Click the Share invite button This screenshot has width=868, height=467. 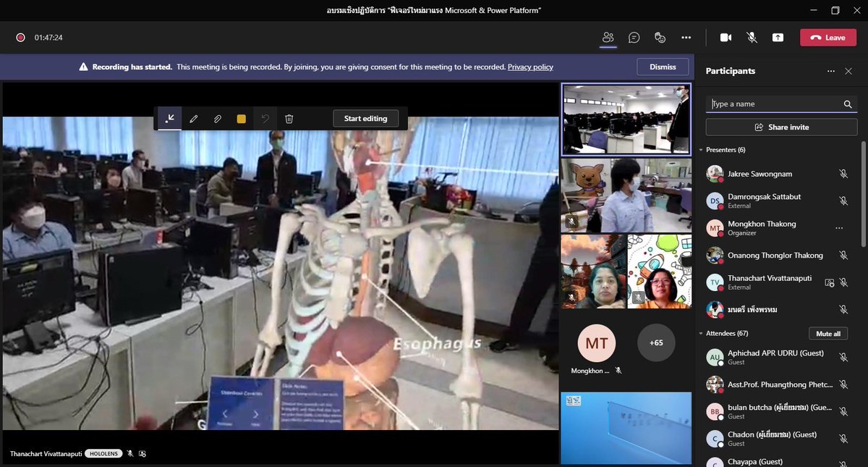tap(781, 127)
